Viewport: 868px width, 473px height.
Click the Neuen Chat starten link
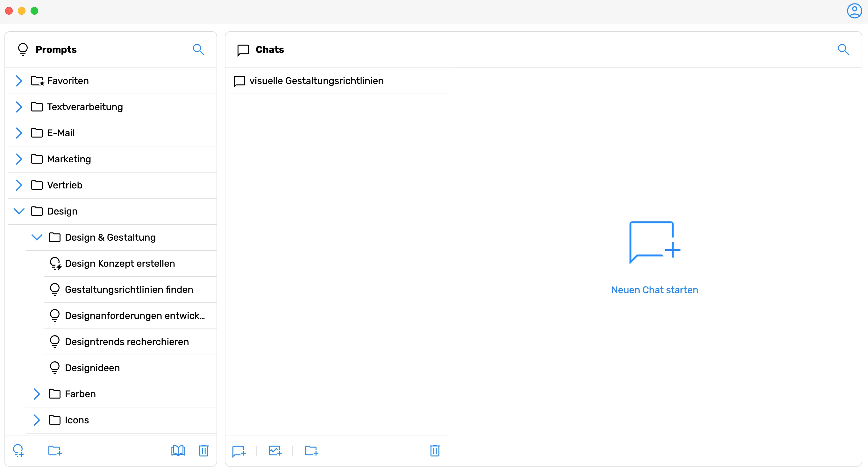pos(654,290)
